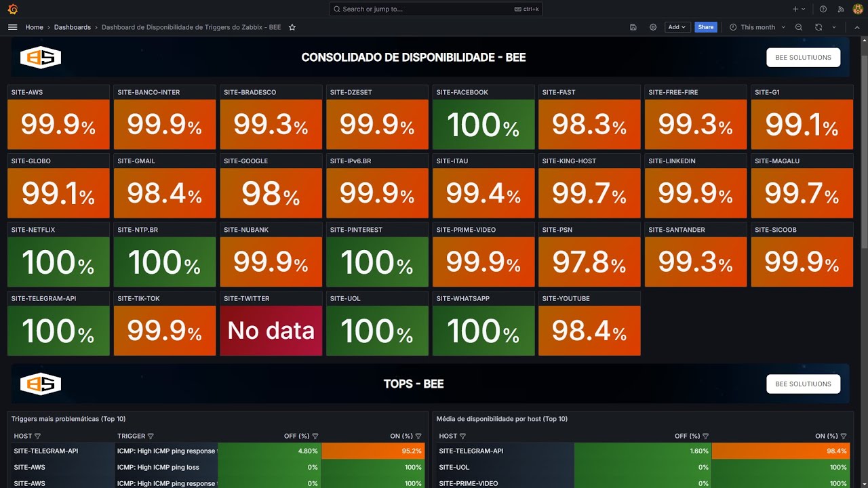Filter the TRIGGER column
This screenshot has width=868, height=488.
tap(151, 436)
